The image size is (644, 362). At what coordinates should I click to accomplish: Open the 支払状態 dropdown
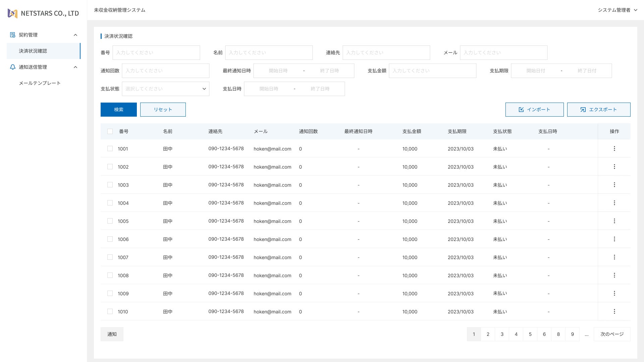(x=165, y=89)
